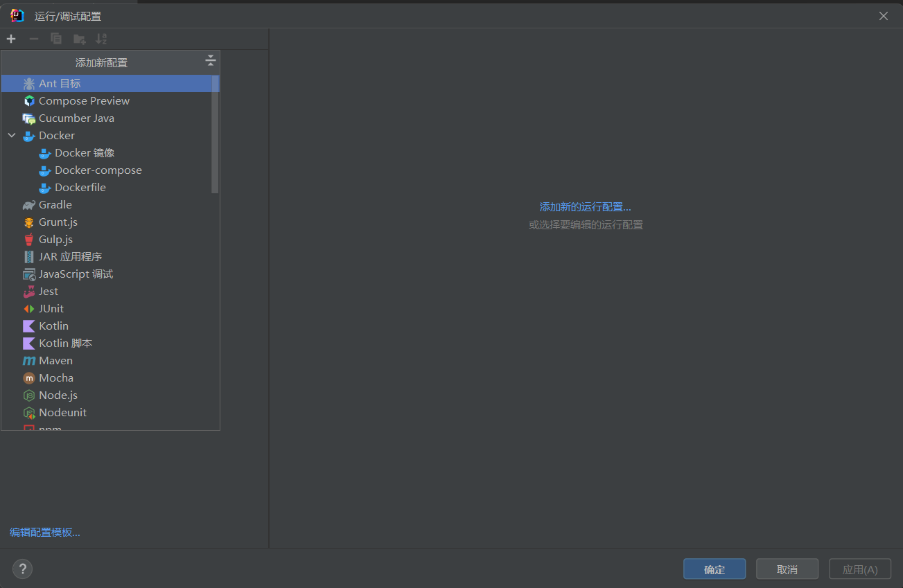Click the Grunt.js icon
Screen dimensions: 903x588
tap(29, 222)
